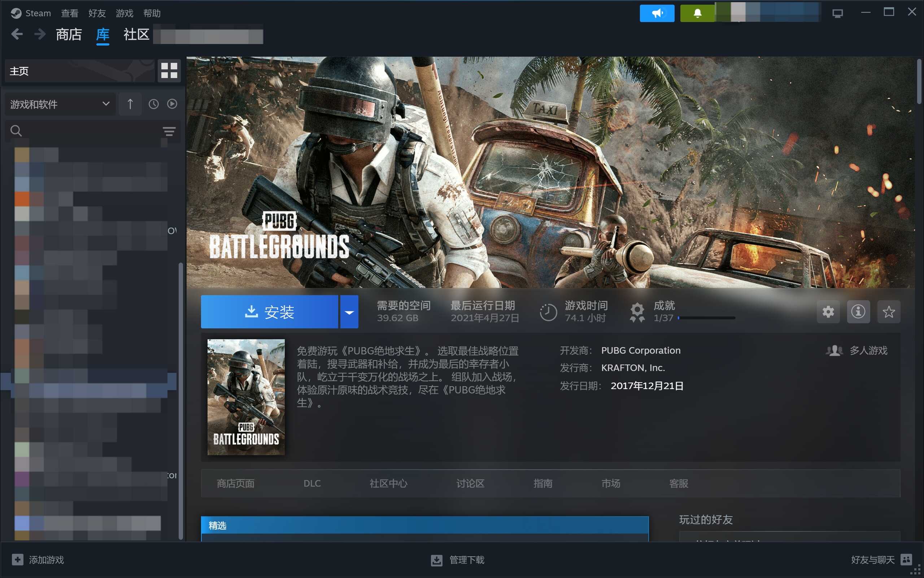Open the notifications bell icon
The height and width of the screenshot is (578, 924).
697,13
